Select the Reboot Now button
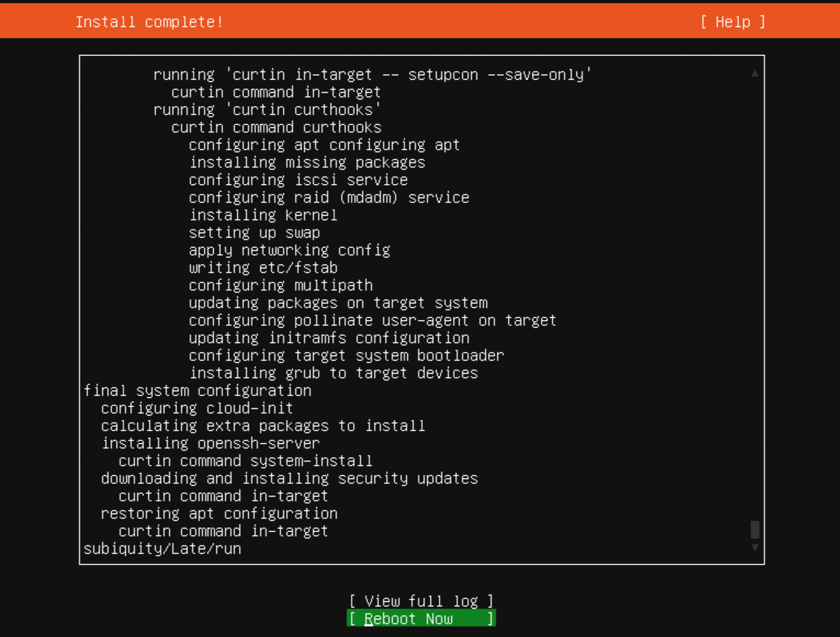Image resolution: width=840 pixels, height=637 pixels. coord(421,619)
